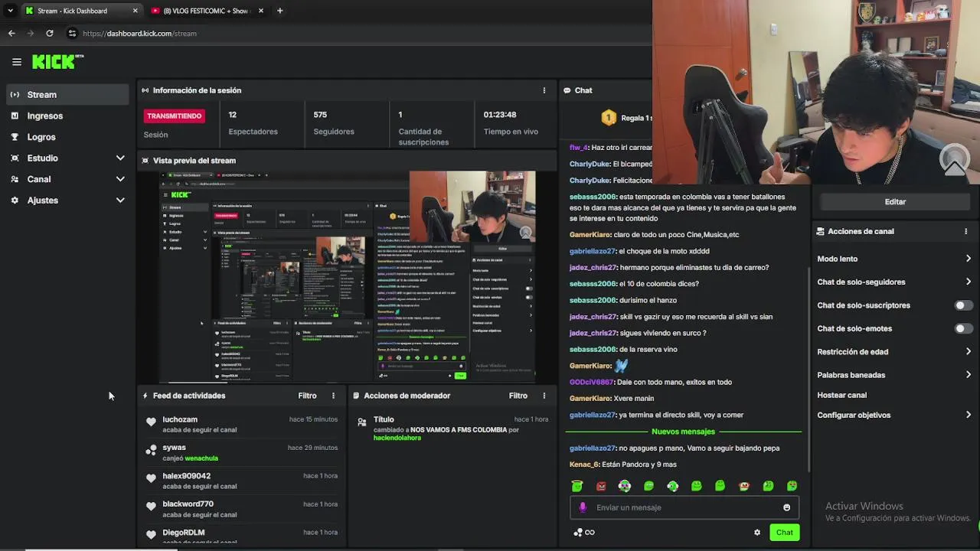Click the chat settings gear icon
The width and height of the screenshot is (980, 551).
tap(757, 533)
